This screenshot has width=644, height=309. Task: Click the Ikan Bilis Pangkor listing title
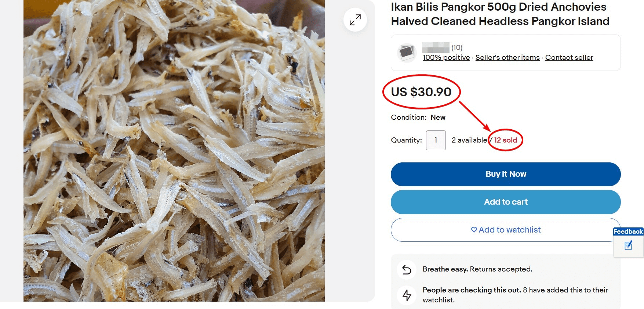[x=500, y=14]
